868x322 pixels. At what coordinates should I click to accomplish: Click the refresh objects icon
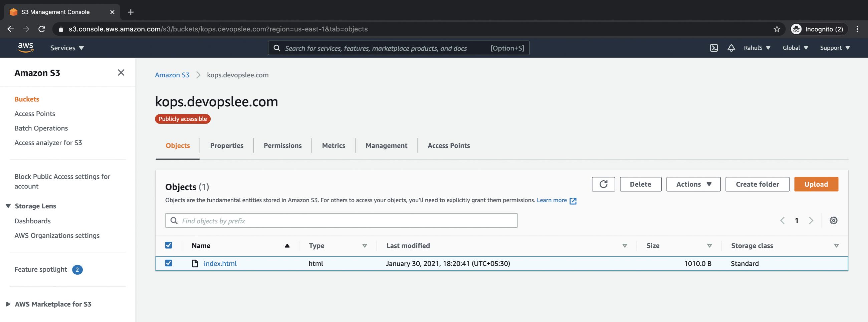tap(603, 184)
